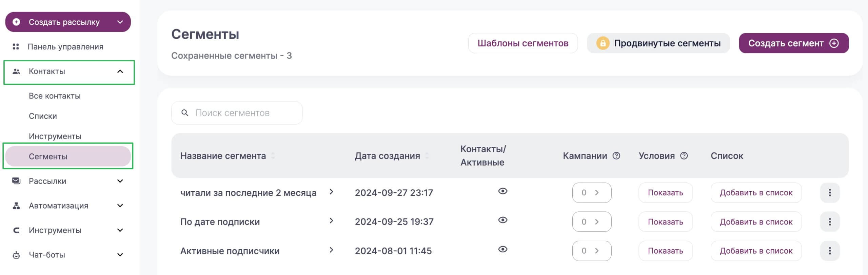
Task: Click the Conditions help question-mark icon
Action: (x=684, y=156)
